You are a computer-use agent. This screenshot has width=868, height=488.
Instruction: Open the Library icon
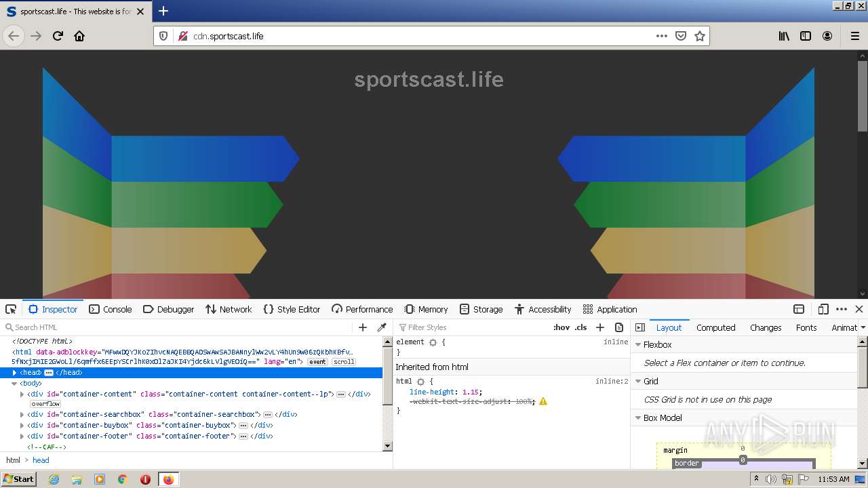tap(784, 36)
